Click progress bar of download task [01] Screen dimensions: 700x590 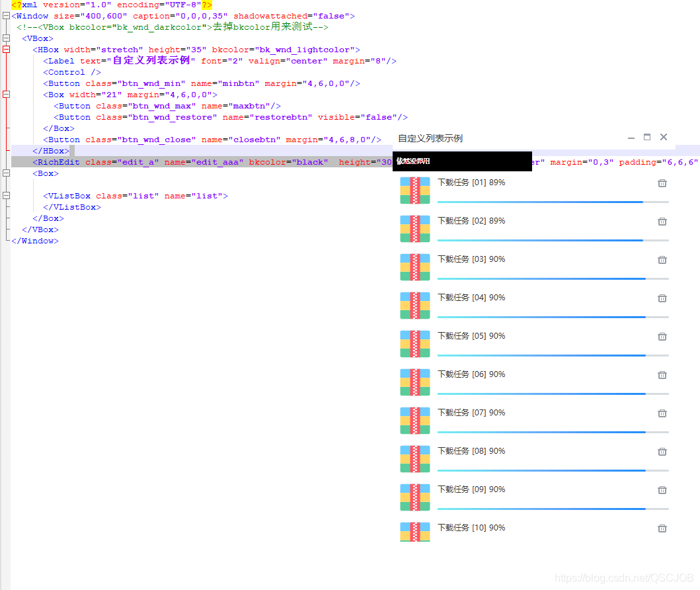[553, 202]
